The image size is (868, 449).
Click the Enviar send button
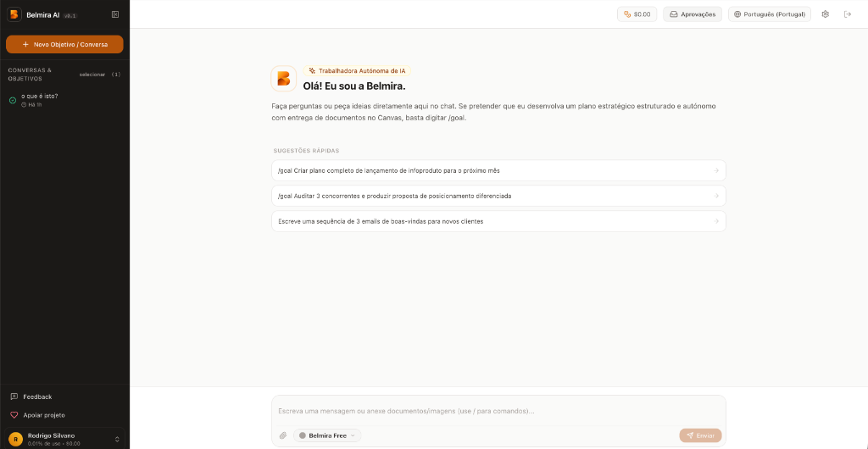point(700,435)
